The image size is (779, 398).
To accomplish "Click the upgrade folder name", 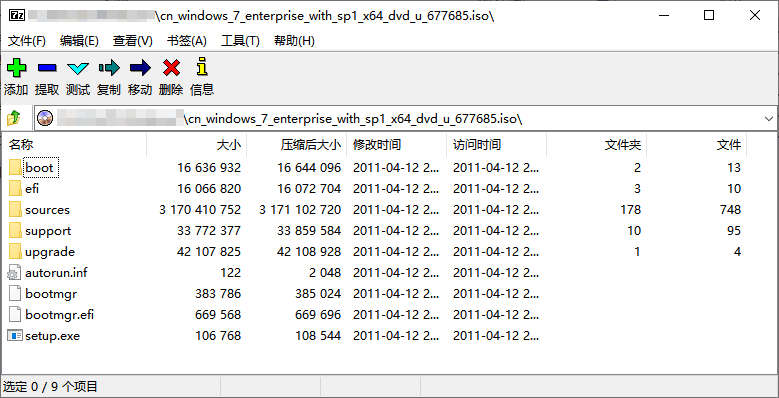I will (50, 251).
